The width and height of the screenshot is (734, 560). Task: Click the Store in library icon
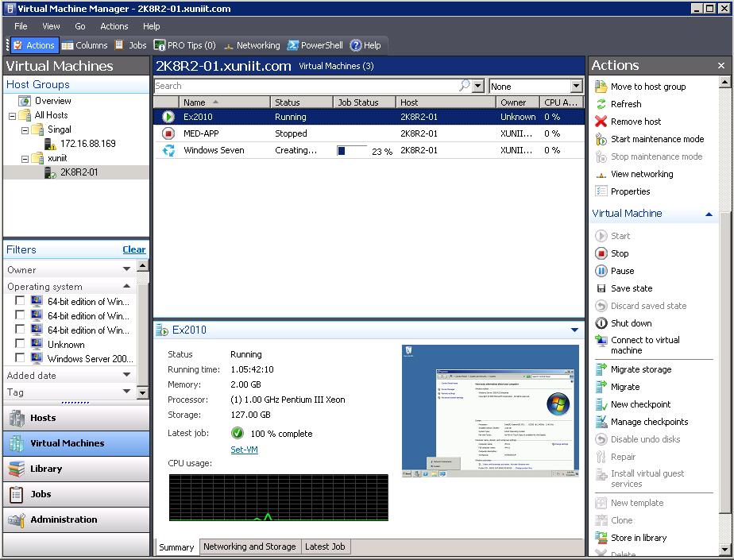coord(601,538)
